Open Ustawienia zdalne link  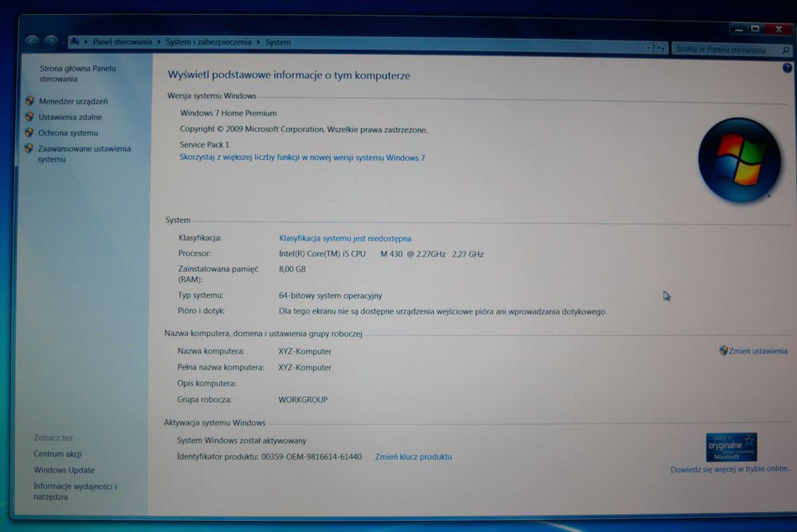point(70,117)
